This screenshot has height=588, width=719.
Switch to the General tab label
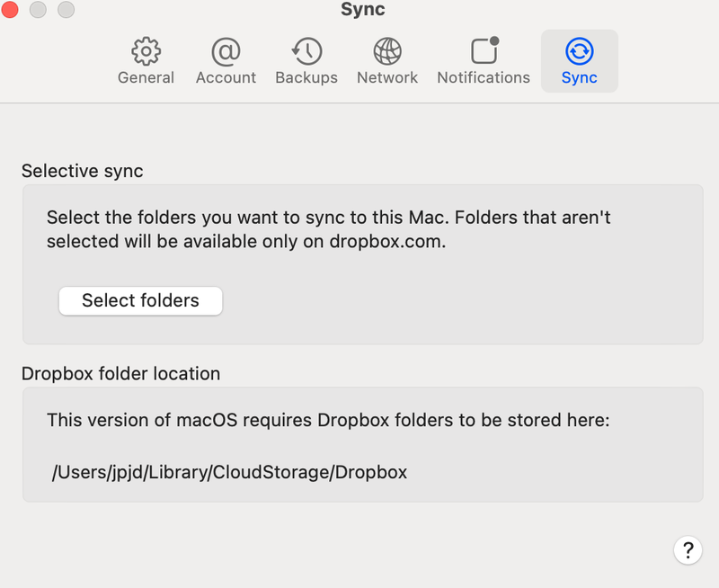coord(146,78)
